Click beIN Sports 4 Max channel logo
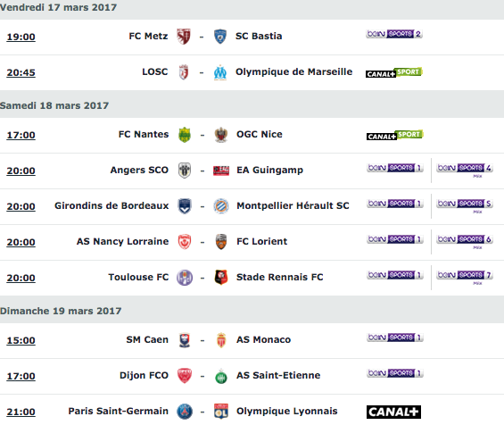Image resolution: width=504 pixels, height=425 pixels. [465, 170]
